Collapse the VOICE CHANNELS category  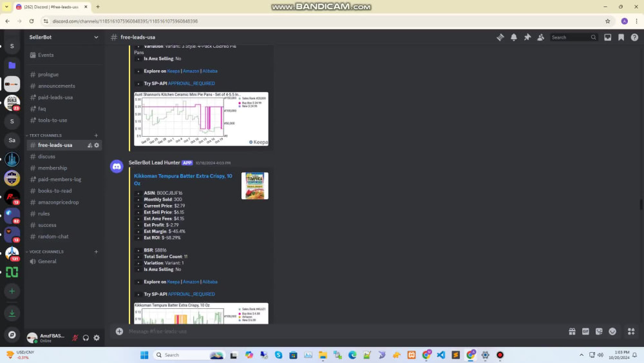[45, 251]
